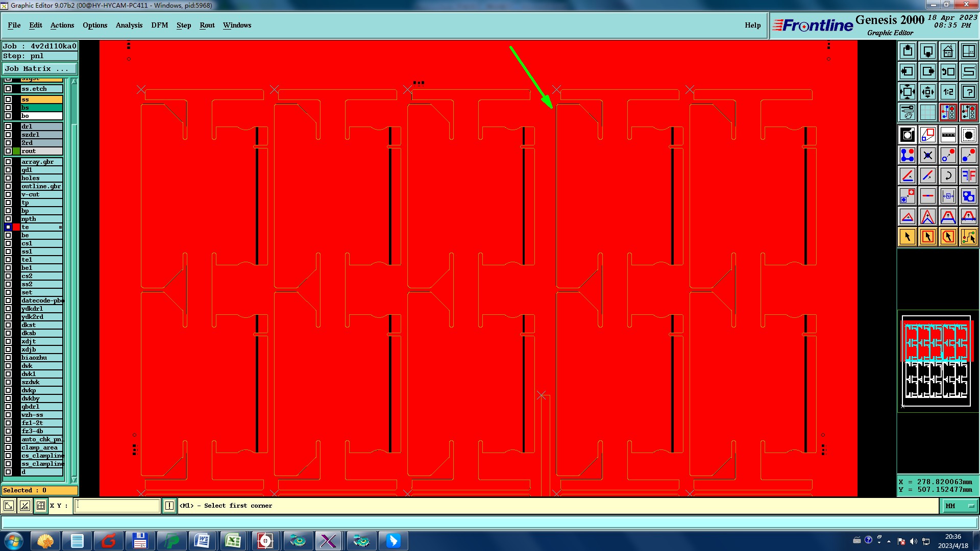Click the red color swatch of layer te
The image size is (980, 551).
(16, 227)
